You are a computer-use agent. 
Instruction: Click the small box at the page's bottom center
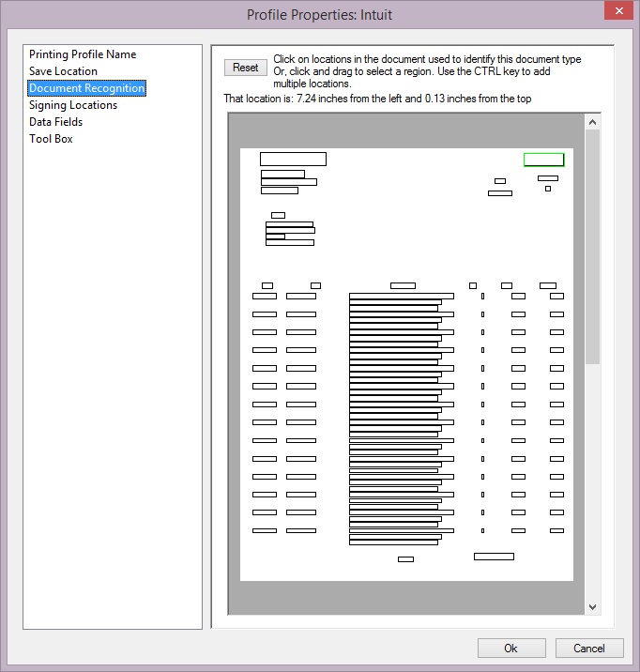click(405, 559)
